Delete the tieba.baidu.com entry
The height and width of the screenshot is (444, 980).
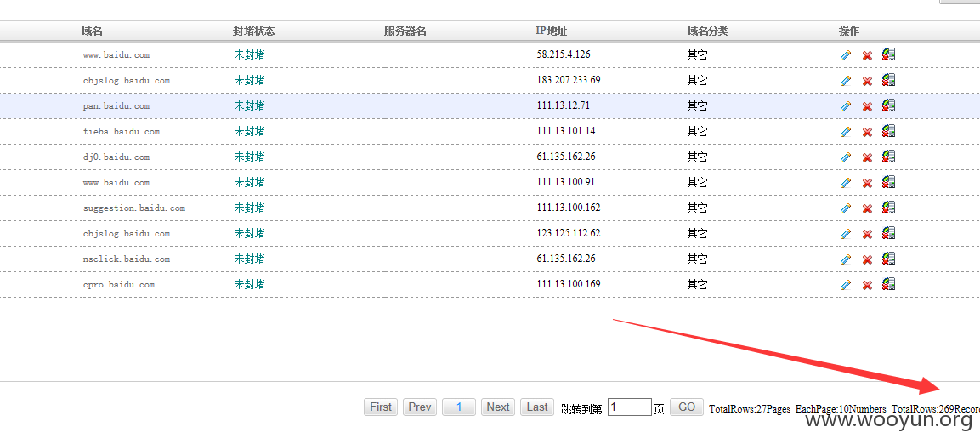(x=867, y=133)
